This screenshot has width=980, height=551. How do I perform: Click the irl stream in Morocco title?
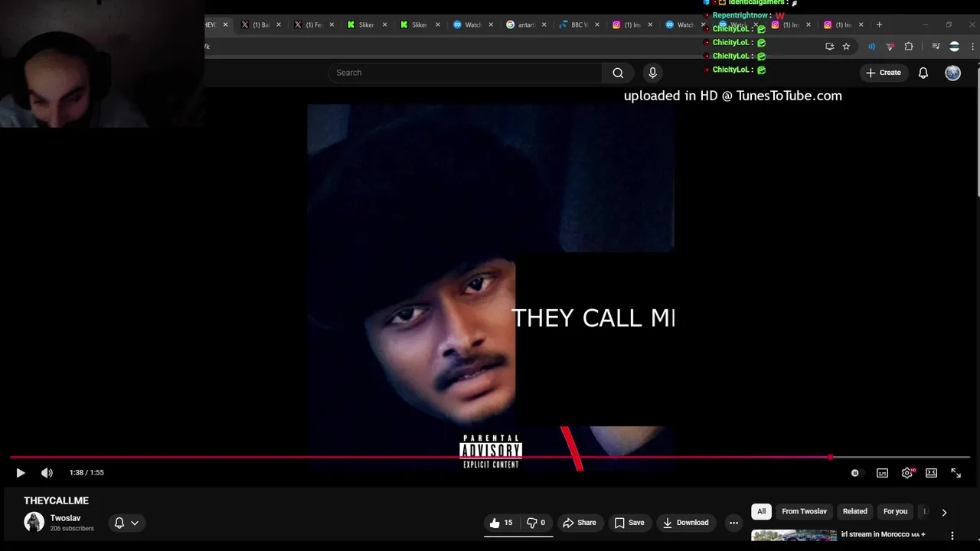(884, 534)
